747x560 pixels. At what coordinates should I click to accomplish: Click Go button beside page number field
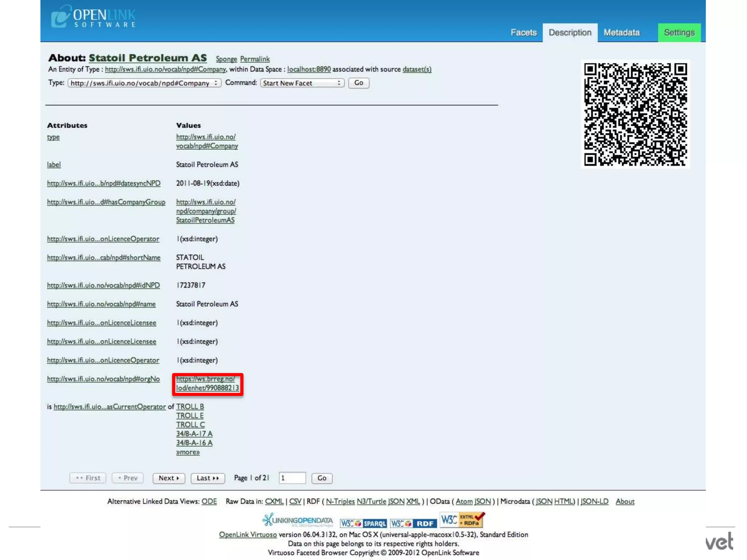[x=322, y=478]
